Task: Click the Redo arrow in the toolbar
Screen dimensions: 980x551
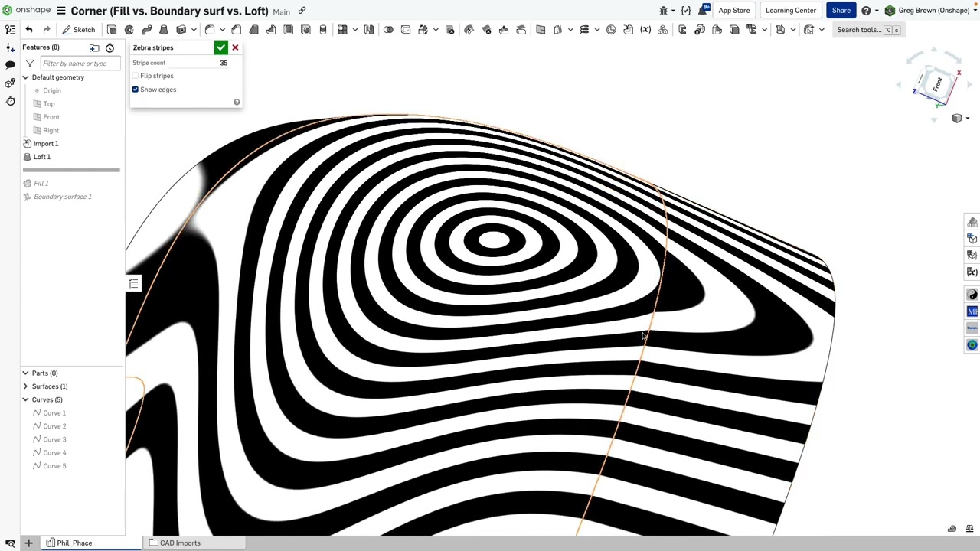Action: coord(47,30)
